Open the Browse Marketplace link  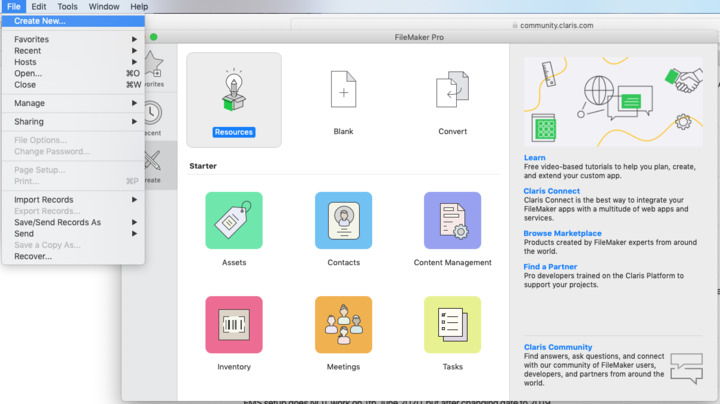[x=562, y=233]
